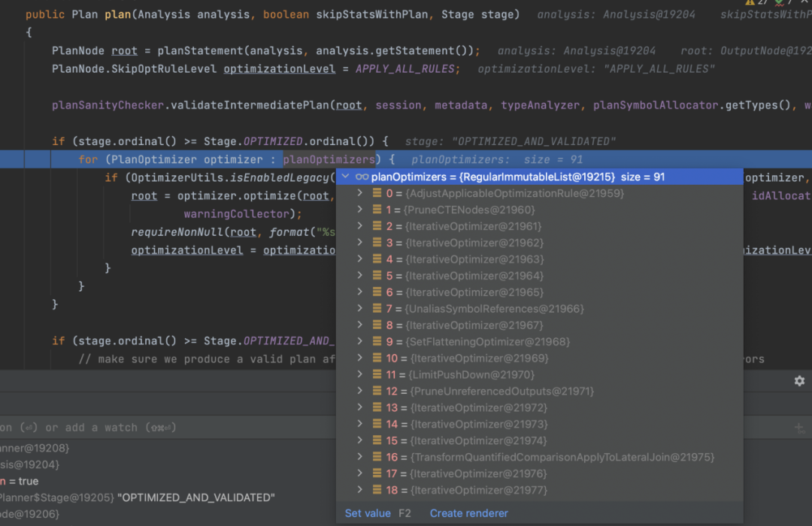Click planSanityChecker in the editor code
Screen dimensions: 812x526
point(108,105)
